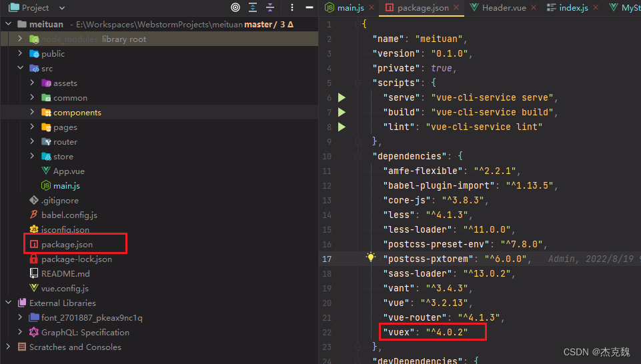Fold the dependencies block on line 10
The height and width of the screenshot is (364, 641).
[358, 156]
